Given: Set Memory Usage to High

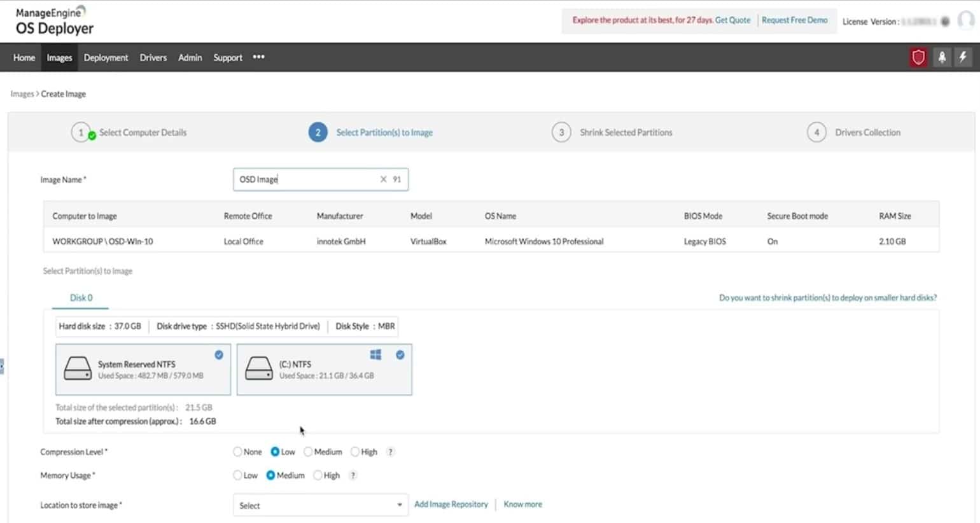Looking at the screenshot, I should [318, 475].
